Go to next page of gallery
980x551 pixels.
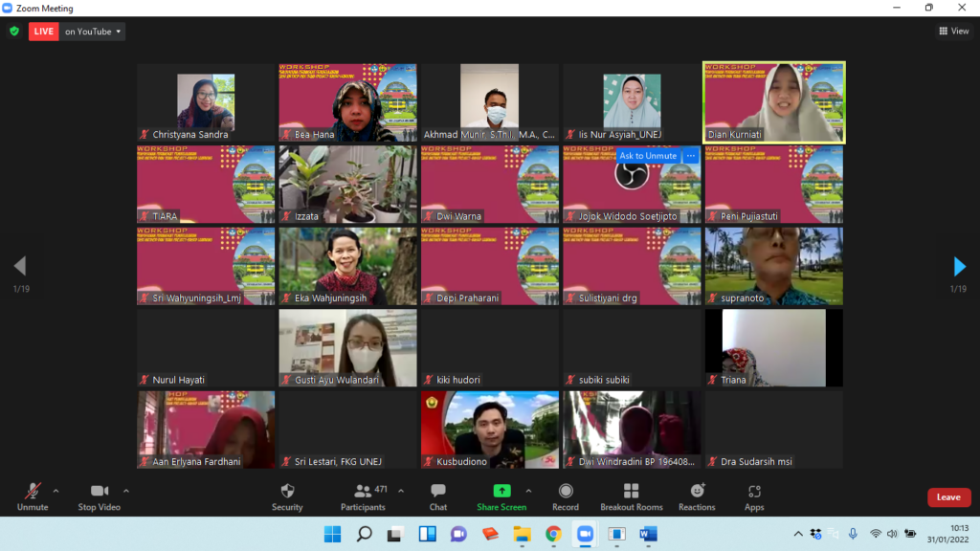pos(959,267)
